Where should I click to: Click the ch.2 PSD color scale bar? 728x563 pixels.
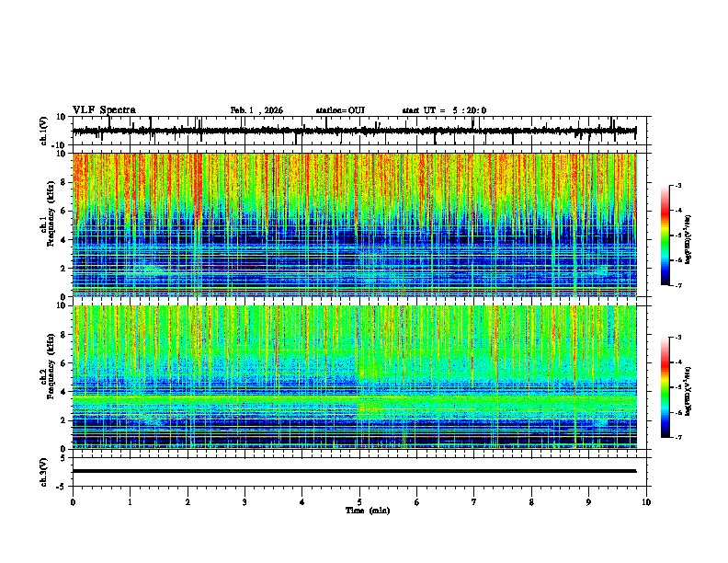pyautogui.click(x=665, y=387)
